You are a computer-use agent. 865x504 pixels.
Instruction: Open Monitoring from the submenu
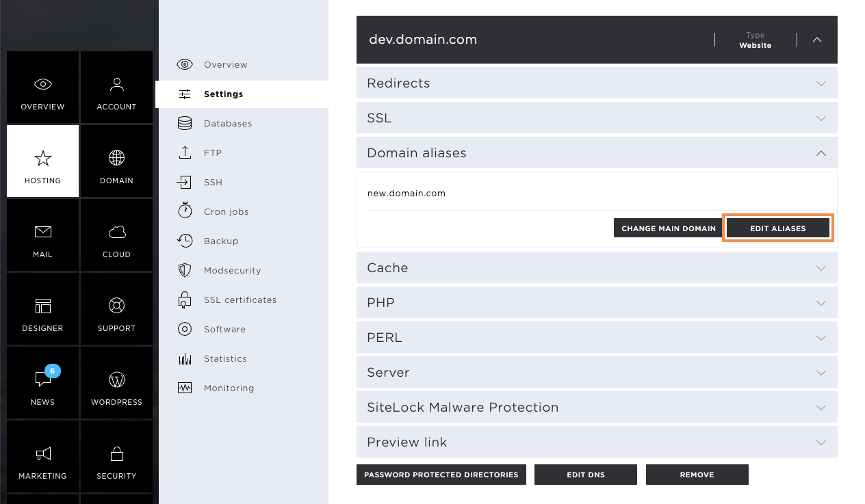point(229,388)
